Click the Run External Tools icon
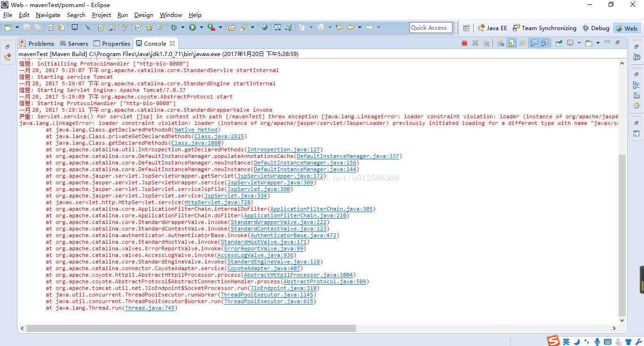 [211, 27]
